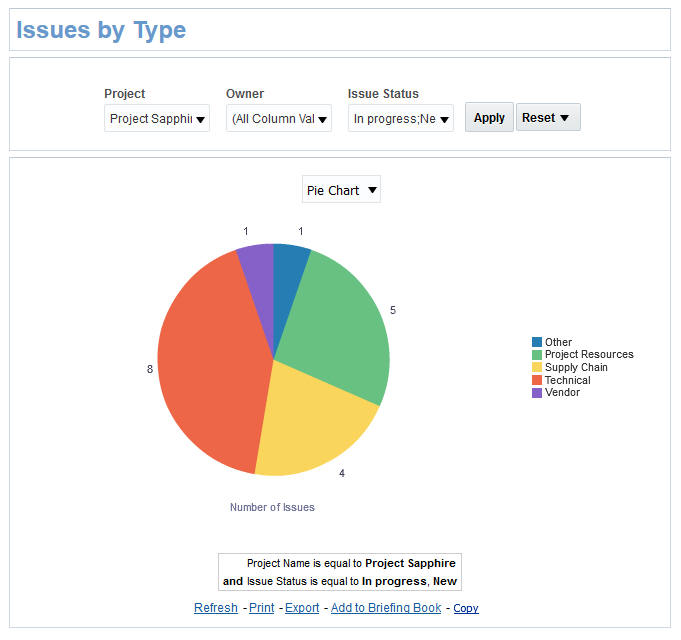
Task: Change the Pie Chart view selector
Action: point(341,190)
